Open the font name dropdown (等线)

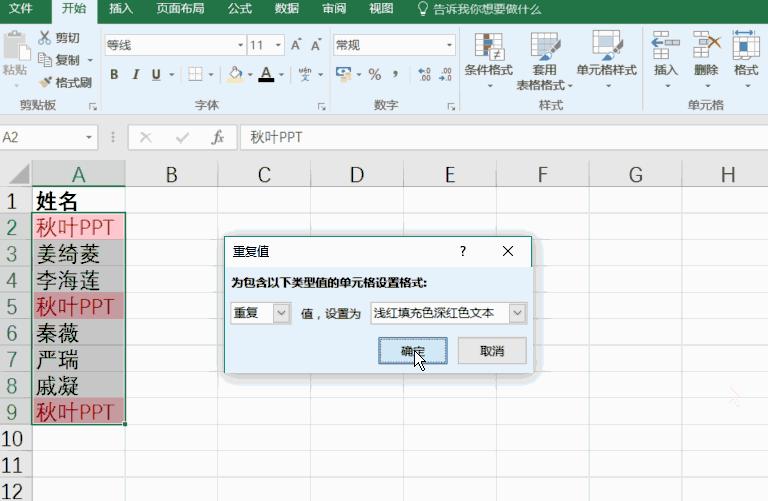point(240,45)
